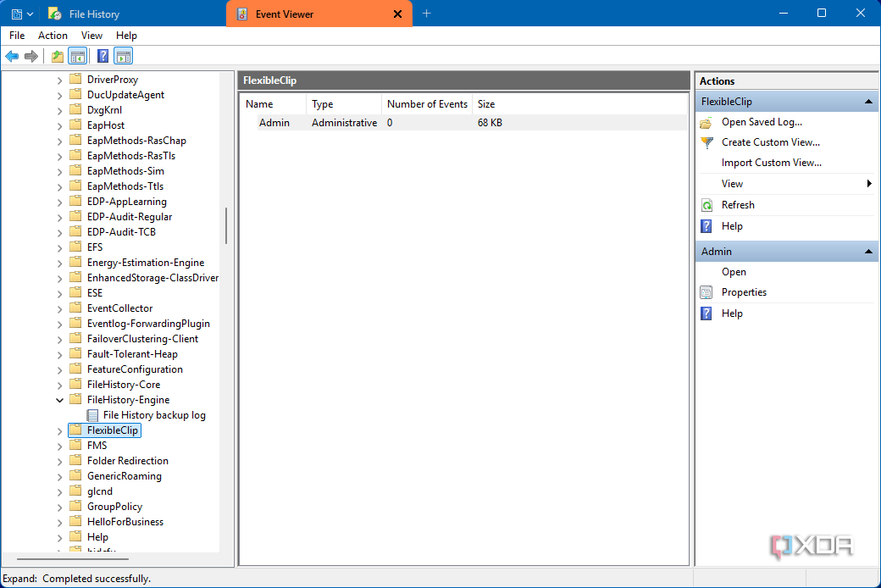Select File History backup log item
The height and width of the screenshot is (588, 881).
pyautogui.click(x=154, y=415)
